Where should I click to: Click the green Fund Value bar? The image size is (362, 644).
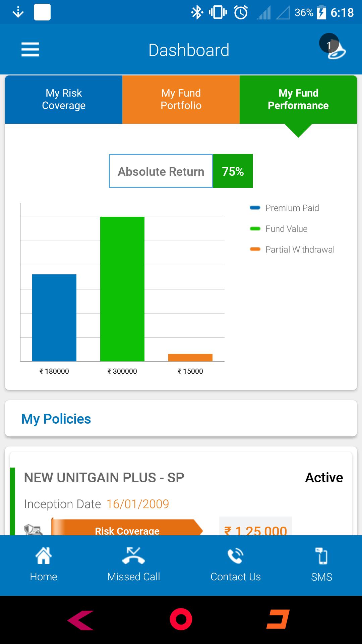point(122,288)
